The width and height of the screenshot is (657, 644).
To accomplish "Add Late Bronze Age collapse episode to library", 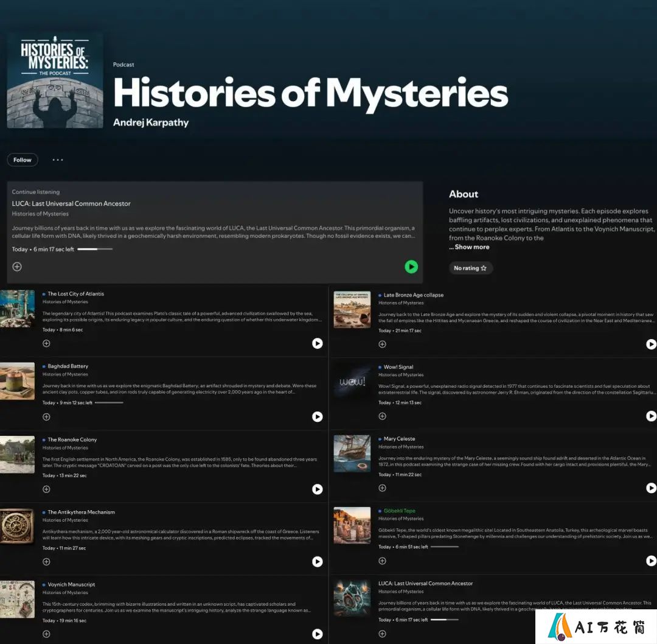I will 382,345.
